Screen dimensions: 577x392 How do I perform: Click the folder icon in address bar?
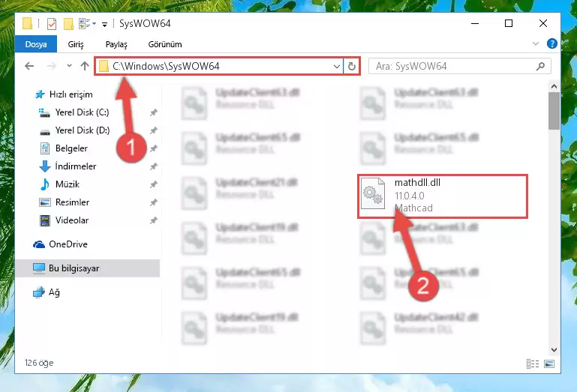(x=104, y=66)
